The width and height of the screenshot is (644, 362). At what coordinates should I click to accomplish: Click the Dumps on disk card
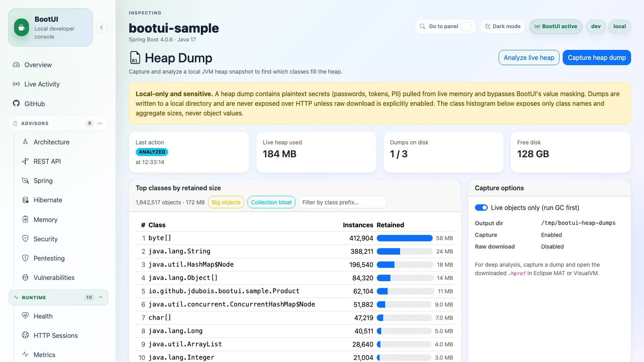[444, 152]
